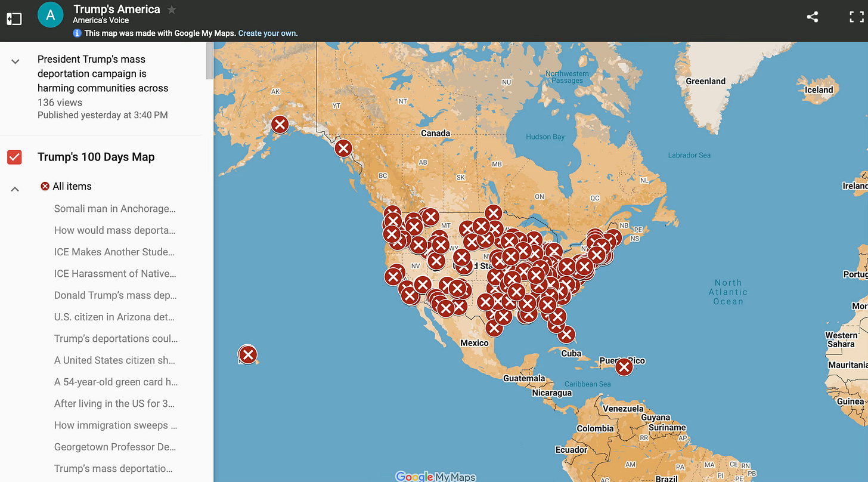Click the red marker icon beside All items
This screenshot has width=868, height=482.
point(45,186)
